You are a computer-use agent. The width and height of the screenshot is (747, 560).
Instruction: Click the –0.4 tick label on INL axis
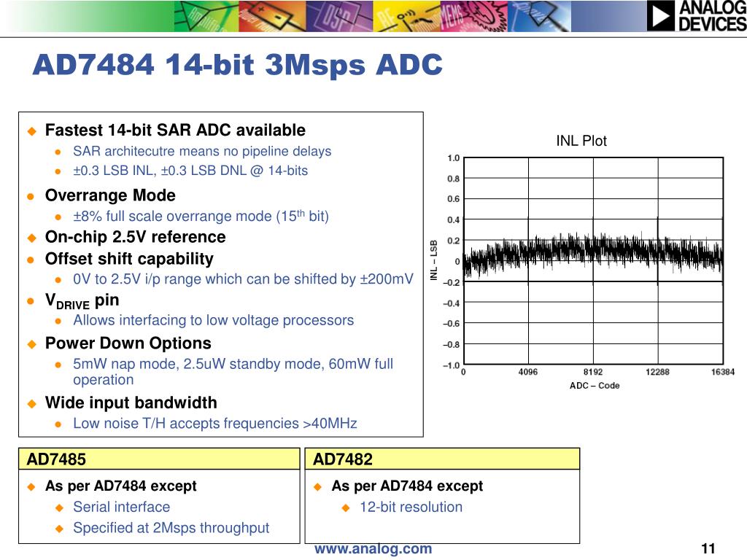(x=451, y=303)
